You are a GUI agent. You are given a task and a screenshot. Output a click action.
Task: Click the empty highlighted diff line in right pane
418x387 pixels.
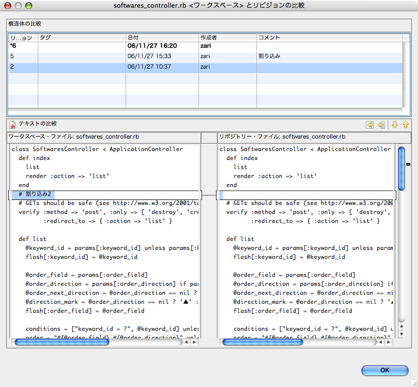[306, 194]
